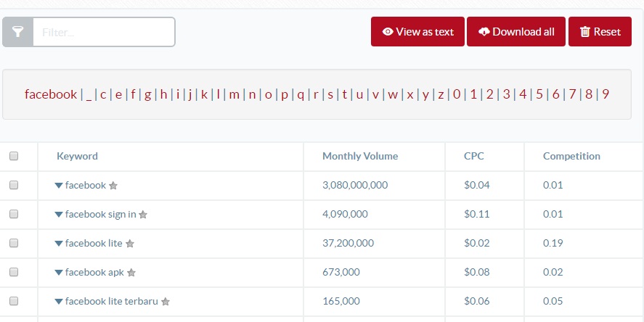Choose letter i in alphabet bar
The height and width of the screenshot is (322, 644).
pos(178,94)
